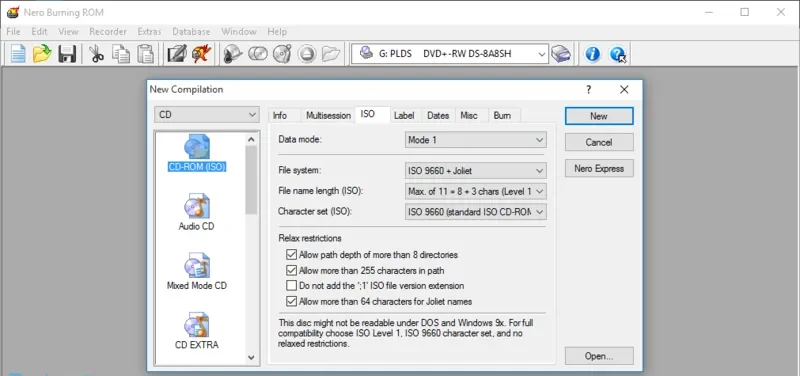The height and width of the screenshot is (376, 800).
Task: Click the Copy disc two-discs icon
Action: tap(258, 54)
